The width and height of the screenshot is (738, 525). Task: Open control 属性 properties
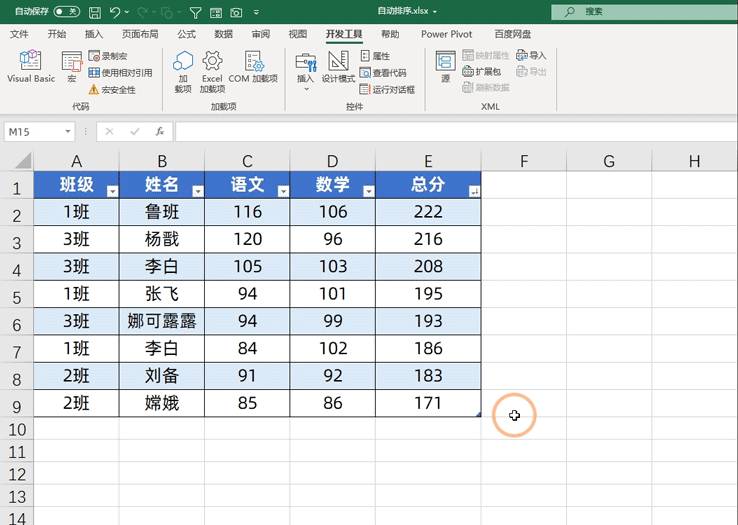[375, 56]
